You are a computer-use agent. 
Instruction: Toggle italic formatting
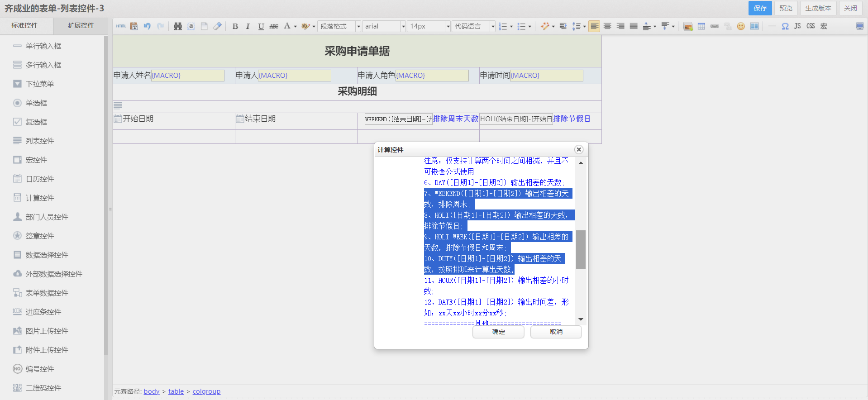click(248, 26)
